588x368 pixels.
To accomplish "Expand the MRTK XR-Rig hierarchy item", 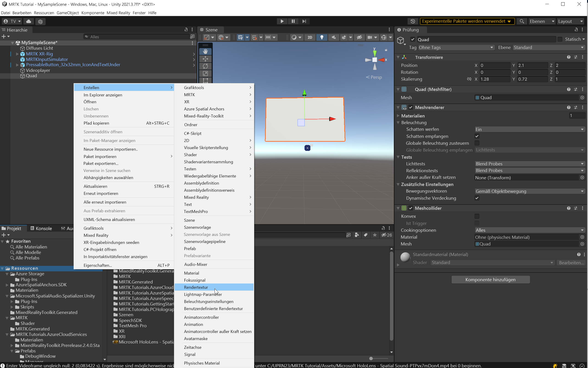I will (x=17, y=54).
